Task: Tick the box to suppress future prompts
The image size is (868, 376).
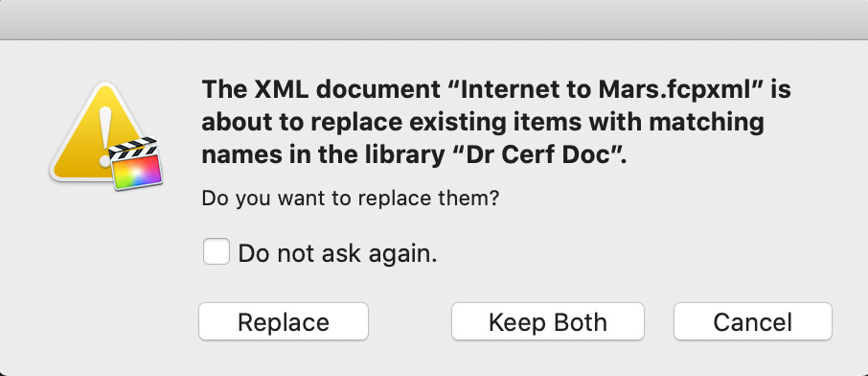Action: (217, 251)
